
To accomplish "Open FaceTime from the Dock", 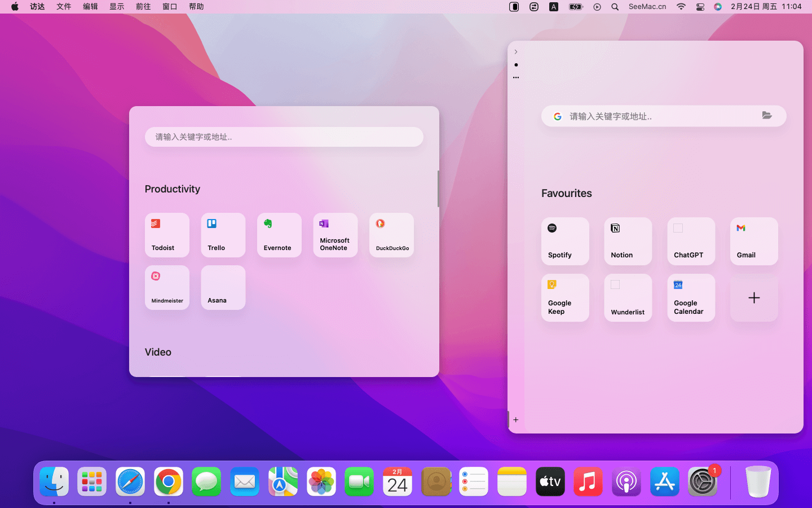I will 359,482.
